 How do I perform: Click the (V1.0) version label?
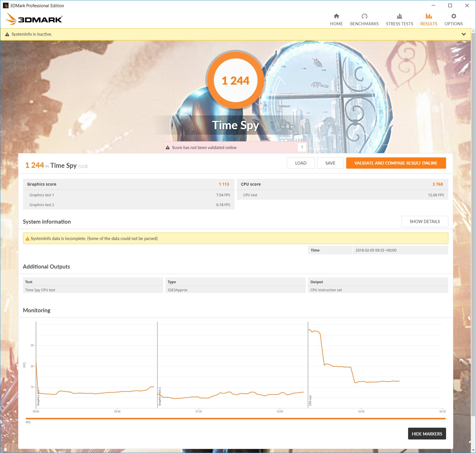pyautogui.click(x=83, y=166)
